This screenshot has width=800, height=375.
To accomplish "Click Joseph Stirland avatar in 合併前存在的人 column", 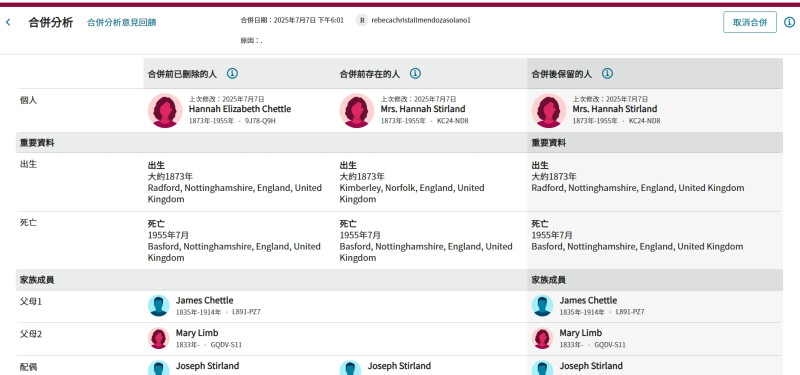I will click(x=351, y=368).
